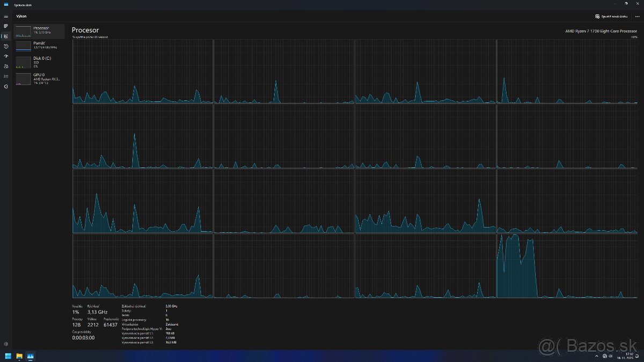
Task: Go to Startup apps icon in sidebar
Action: pyautogui.click(x=6, y=56)
